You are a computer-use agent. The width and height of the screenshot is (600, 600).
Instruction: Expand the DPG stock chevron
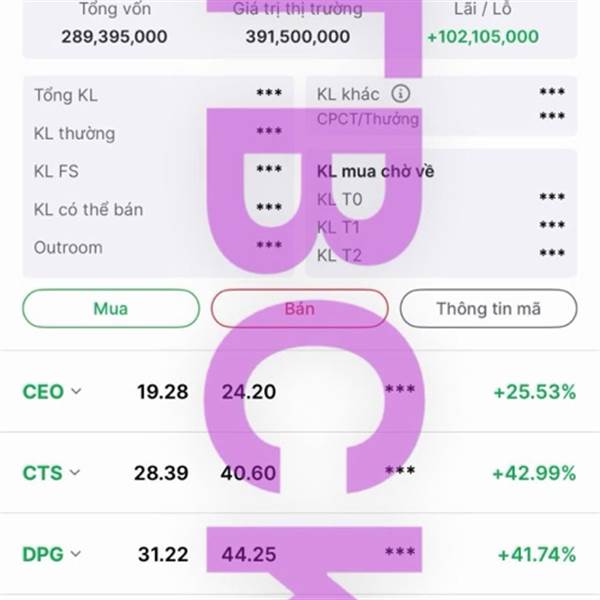(x=76, y=554)
